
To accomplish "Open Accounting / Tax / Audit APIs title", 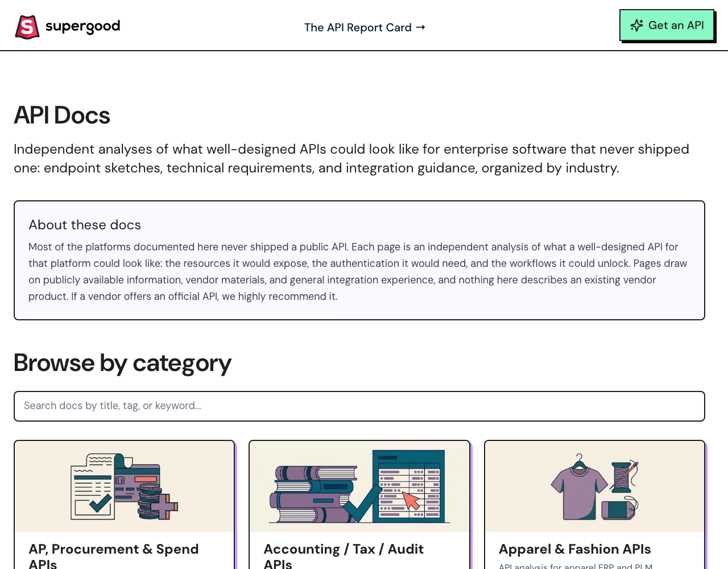I will tap(344, 556).
